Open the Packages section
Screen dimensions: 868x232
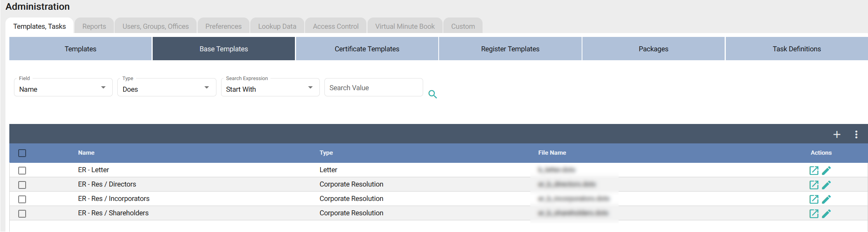click(x=653, y=49)
